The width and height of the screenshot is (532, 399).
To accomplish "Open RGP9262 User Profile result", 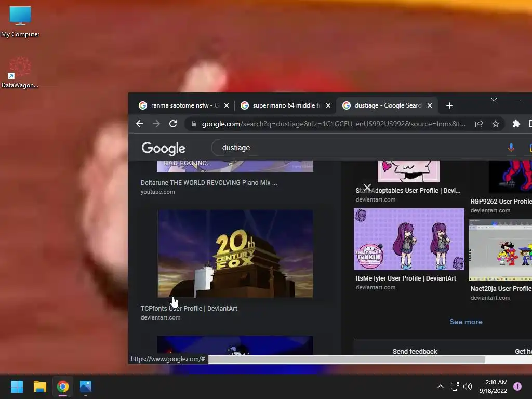I will [501, 201].
